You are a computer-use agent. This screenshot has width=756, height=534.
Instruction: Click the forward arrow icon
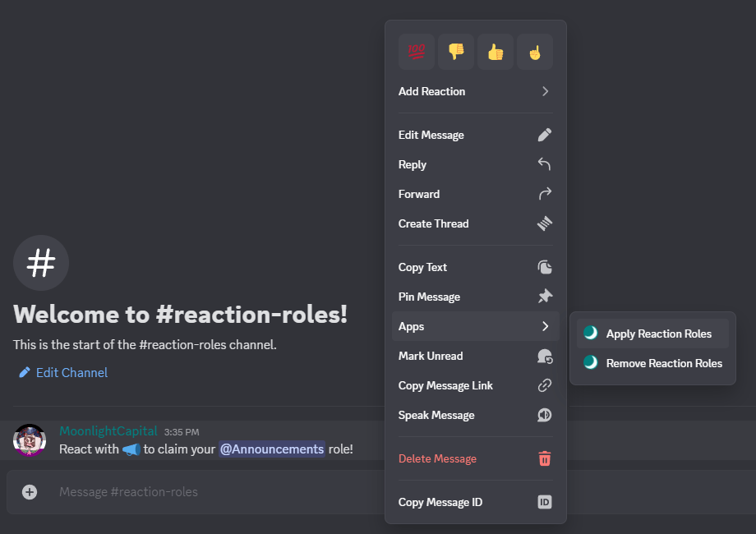coord(544,194)
